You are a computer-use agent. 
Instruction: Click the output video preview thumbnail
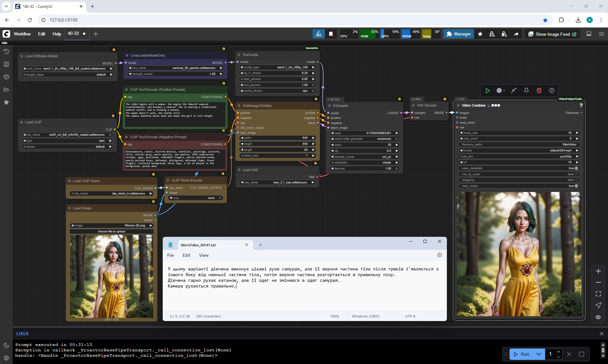coord(519,254)
